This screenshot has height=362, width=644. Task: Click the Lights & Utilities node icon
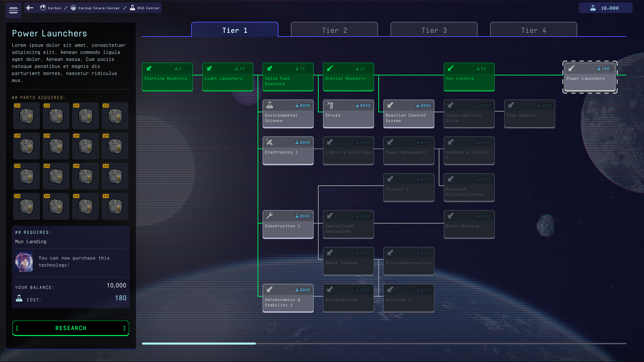(330, 142)
